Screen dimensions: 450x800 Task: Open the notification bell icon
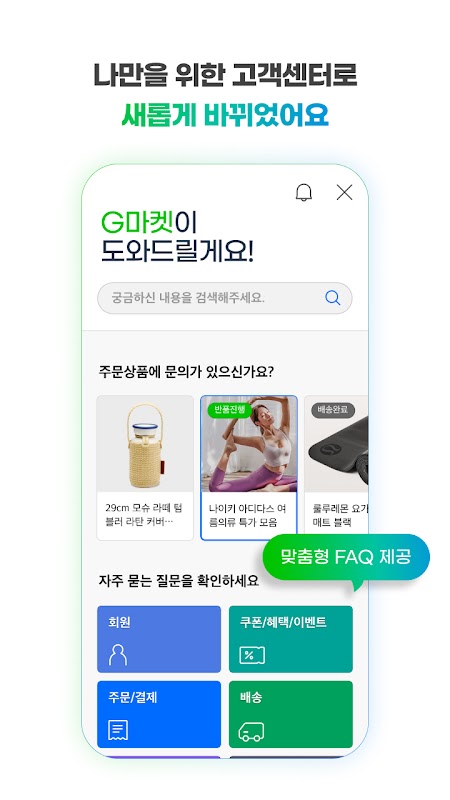pyautogui.click(x=304, y=192)
